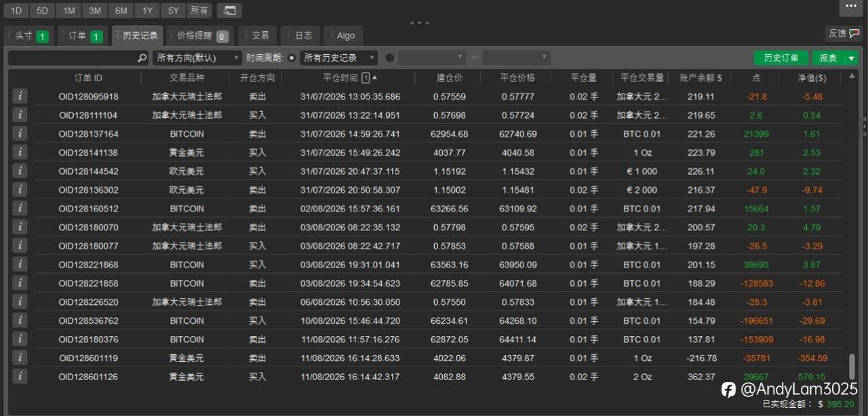This screenshot has height=416, width=868.
Task: Set timeframe to 1Y
Action: click(x=147, y=10)
